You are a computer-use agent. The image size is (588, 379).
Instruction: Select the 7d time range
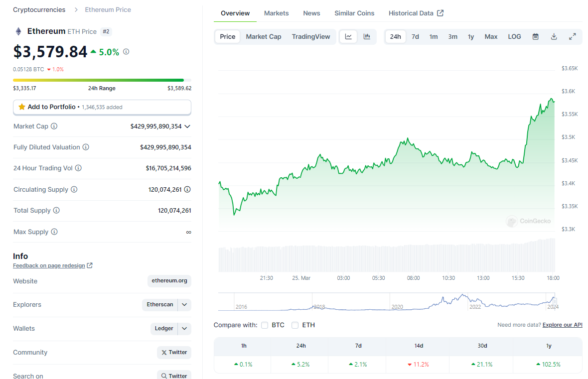click(x=415, y=37)
